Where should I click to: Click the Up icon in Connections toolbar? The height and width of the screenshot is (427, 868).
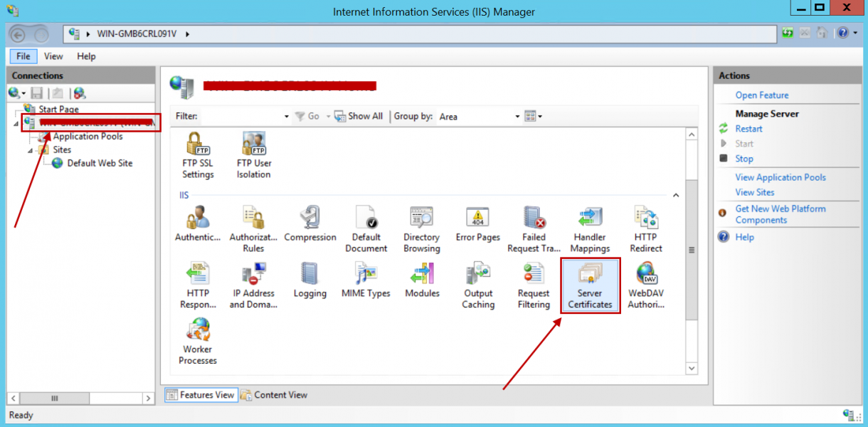tap(58, 93)
